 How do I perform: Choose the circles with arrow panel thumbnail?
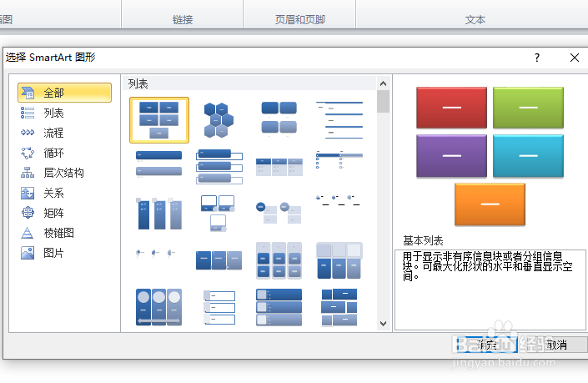159,307
